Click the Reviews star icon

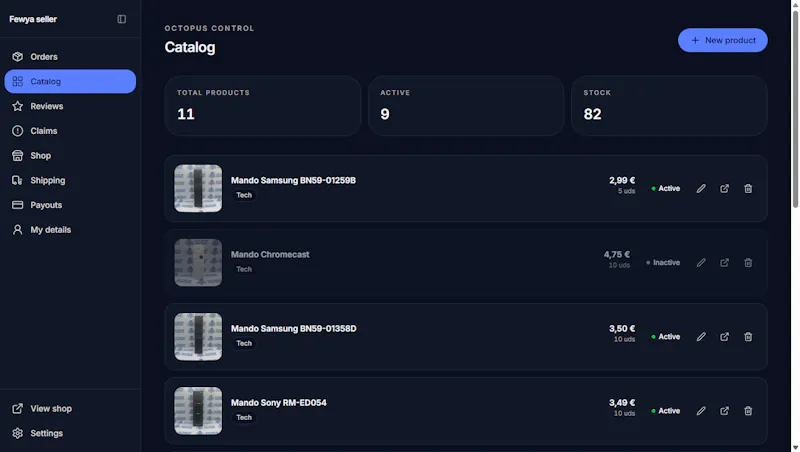point(17,106)
